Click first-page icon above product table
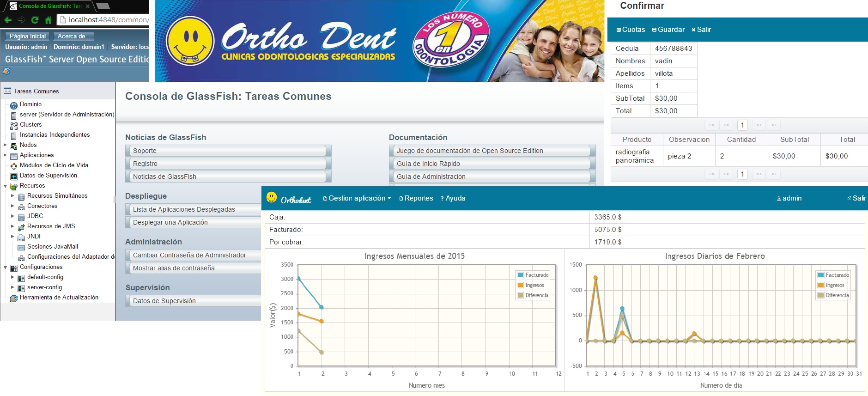This screenshot has width=868, height=396. coord(711,125)
